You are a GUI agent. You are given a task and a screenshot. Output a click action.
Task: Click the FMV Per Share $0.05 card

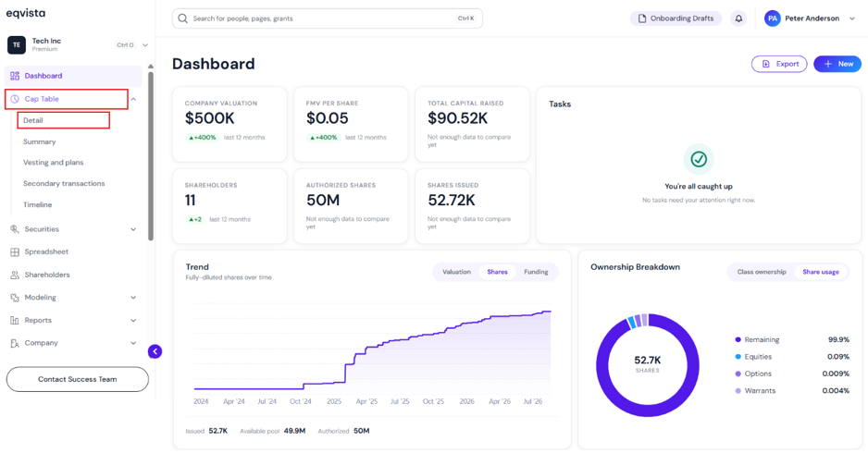pyautogui.click(x=351, y=124)
